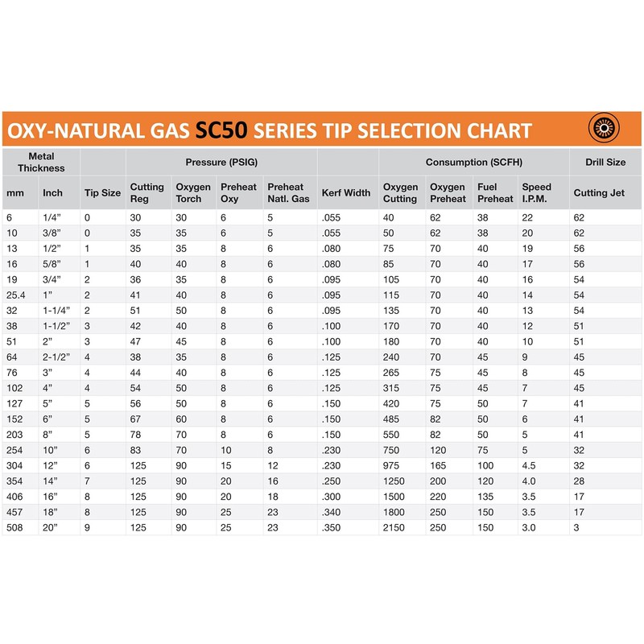644x644 pixels.
Task: Click the 'Fuel Preheat' column header
Action: tap(493, 193)
